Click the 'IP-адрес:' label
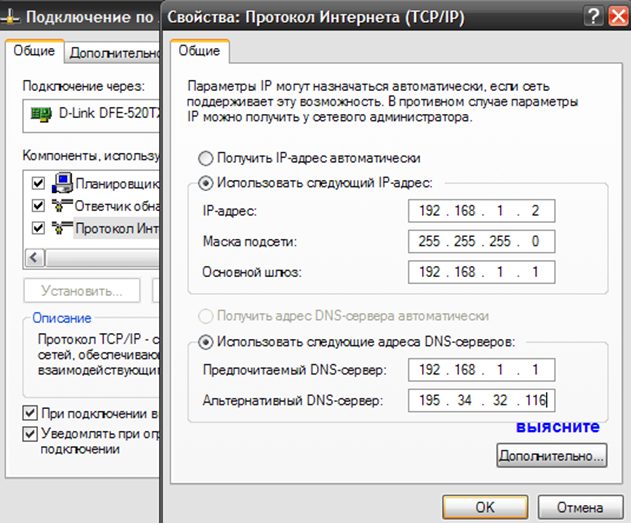 [x=230, y=211]
